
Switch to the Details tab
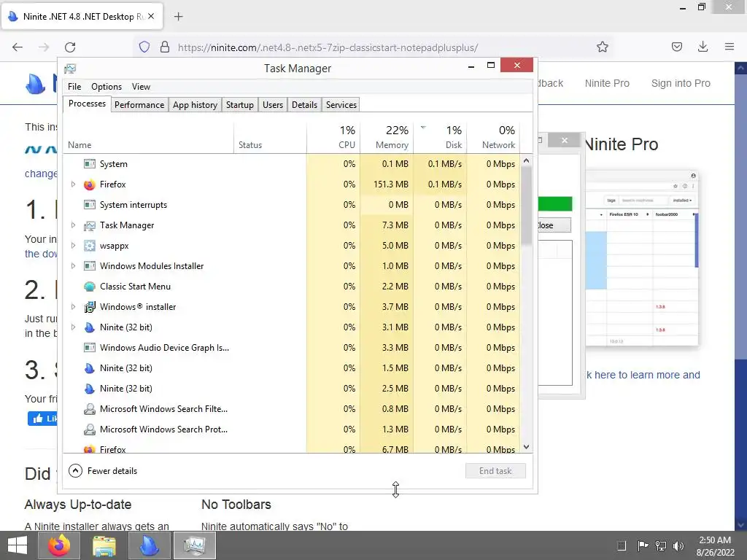[304, 105]
